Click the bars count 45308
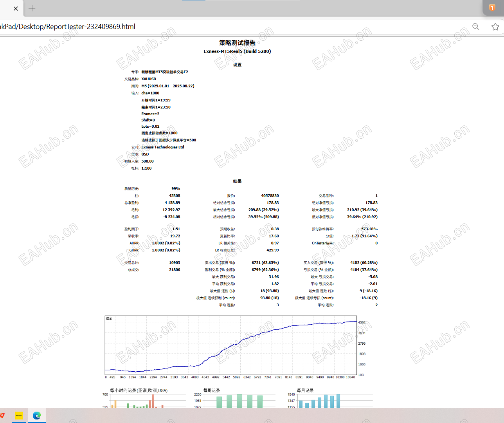 coord(175,196)
